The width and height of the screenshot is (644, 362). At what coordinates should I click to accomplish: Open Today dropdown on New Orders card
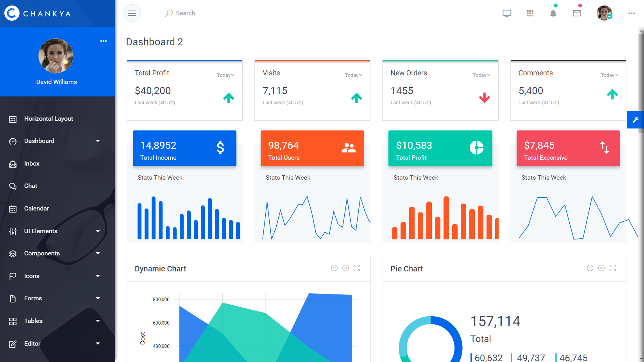click(x=481, y=75)
